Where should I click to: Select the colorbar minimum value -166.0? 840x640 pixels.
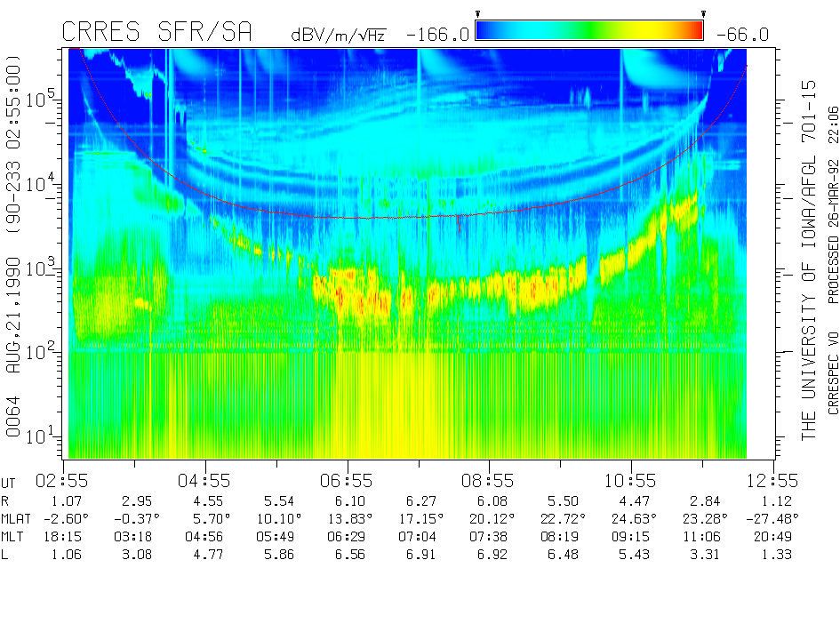click(437, 35)
